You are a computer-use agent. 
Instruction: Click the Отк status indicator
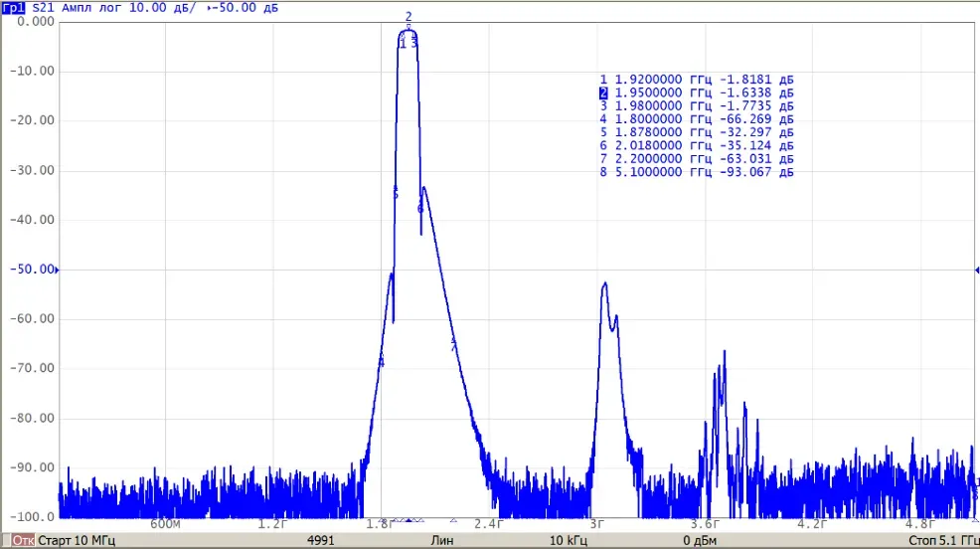point(23,540)
